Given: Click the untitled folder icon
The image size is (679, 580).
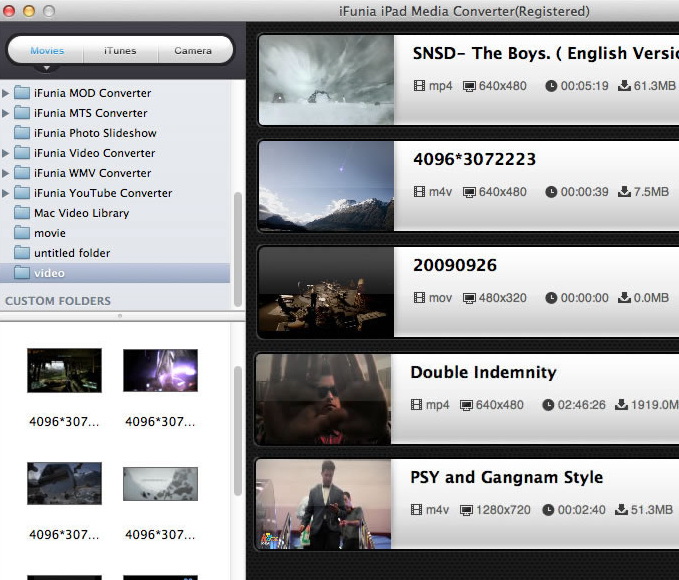Looking at the screenshot, I should (22, 253).
